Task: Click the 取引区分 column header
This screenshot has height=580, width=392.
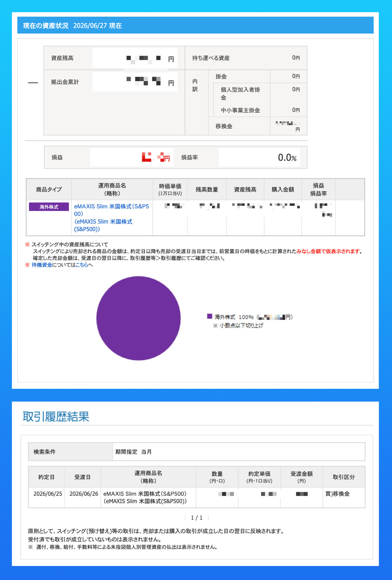Action: 344,477
